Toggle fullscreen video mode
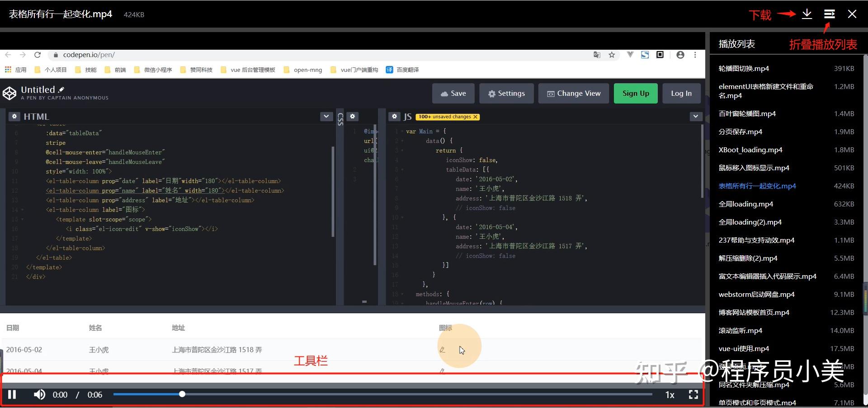This screenshot has height=408, width=868. [693, 394]
